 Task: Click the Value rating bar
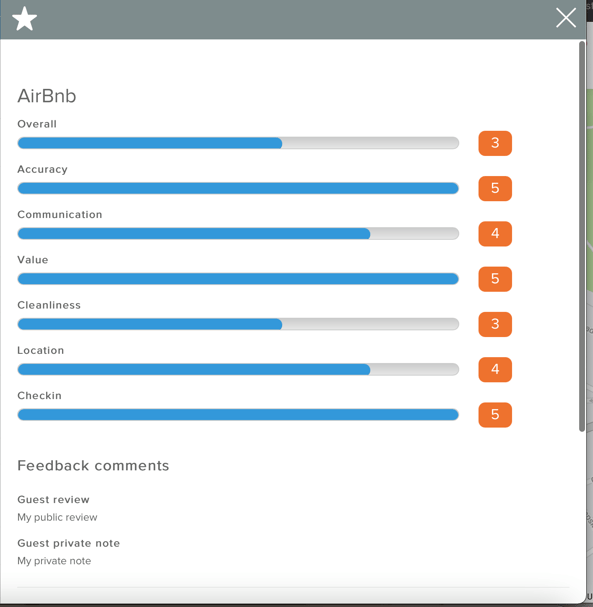click(238, 279)
